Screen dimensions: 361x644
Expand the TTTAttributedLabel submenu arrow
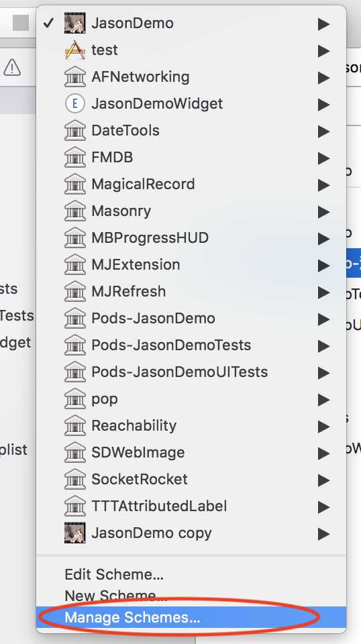(323, 507)
